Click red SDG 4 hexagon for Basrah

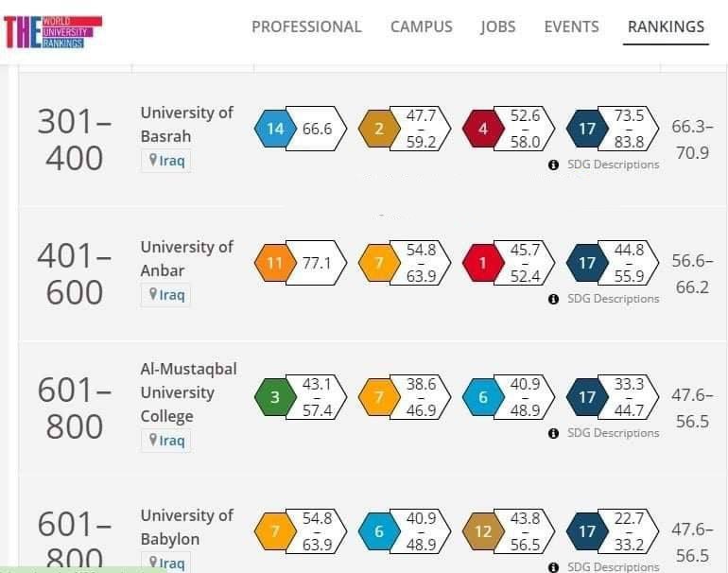pyautogui.click(x=483, y=130)
